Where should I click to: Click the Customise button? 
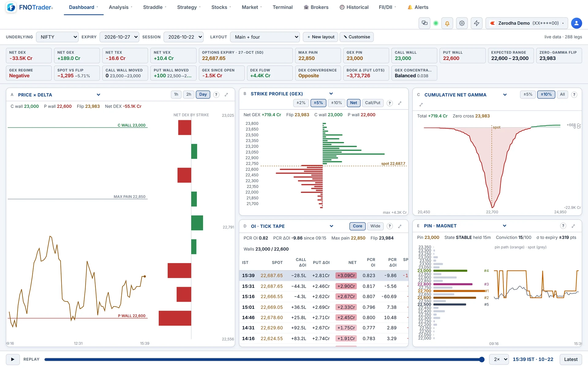tap(356, 37)
